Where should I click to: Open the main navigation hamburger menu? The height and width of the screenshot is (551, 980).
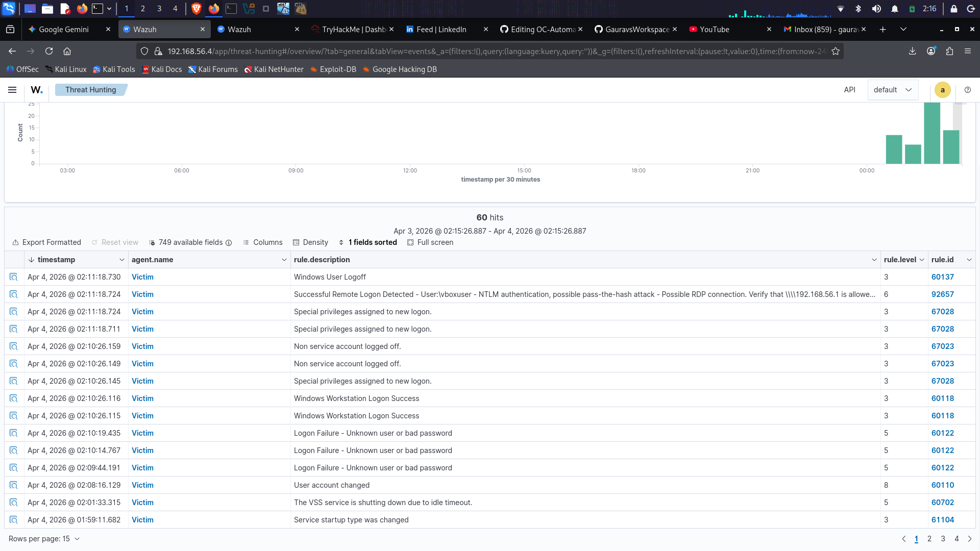[12, 90]
